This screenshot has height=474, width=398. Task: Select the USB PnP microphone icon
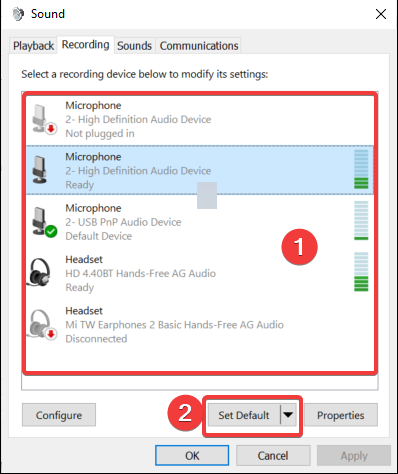point(43,222)
